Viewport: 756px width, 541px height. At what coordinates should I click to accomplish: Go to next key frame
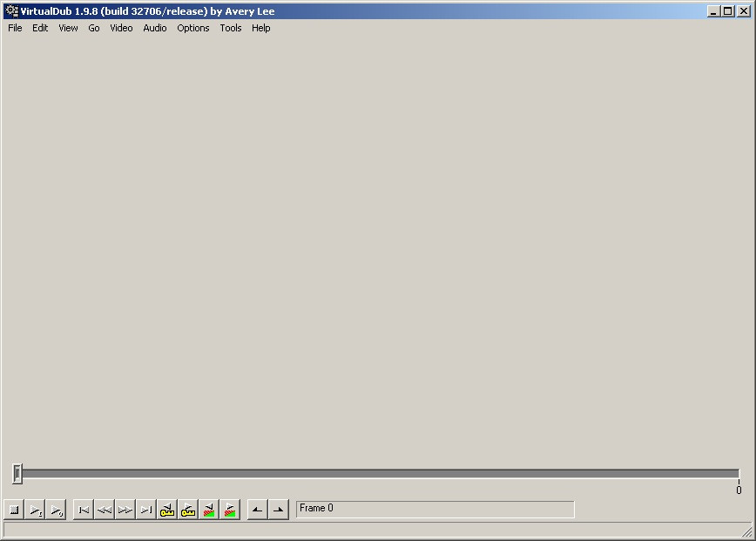point(188,510)
